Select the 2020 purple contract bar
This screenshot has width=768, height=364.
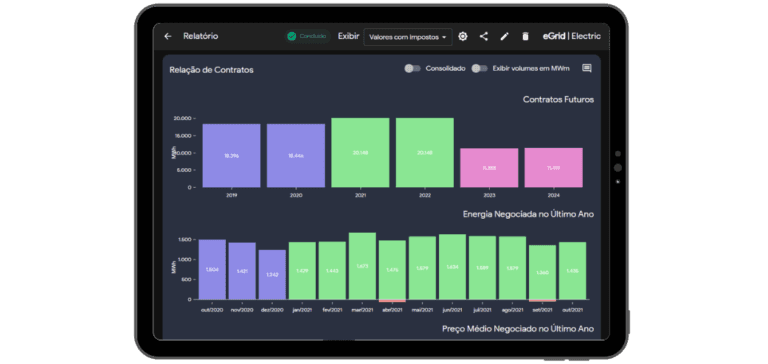click(x=296, y=155)
